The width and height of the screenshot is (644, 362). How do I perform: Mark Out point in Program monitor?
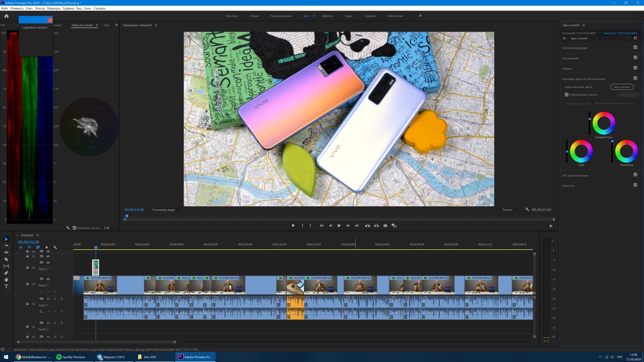pyautogui.click(x=310, y=226)
